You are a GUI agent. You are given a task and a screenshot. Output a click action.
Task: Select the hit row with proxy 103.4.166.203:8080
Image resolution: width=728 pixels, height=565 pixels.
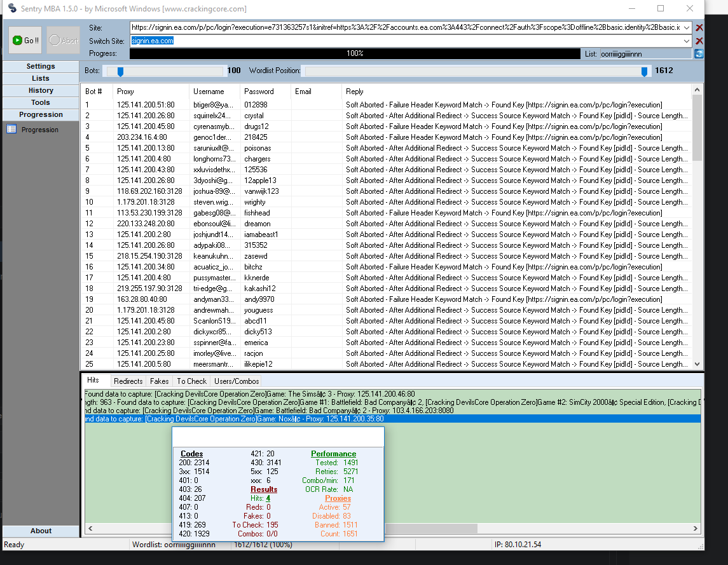pyautogui.click(x=392, y=411)
